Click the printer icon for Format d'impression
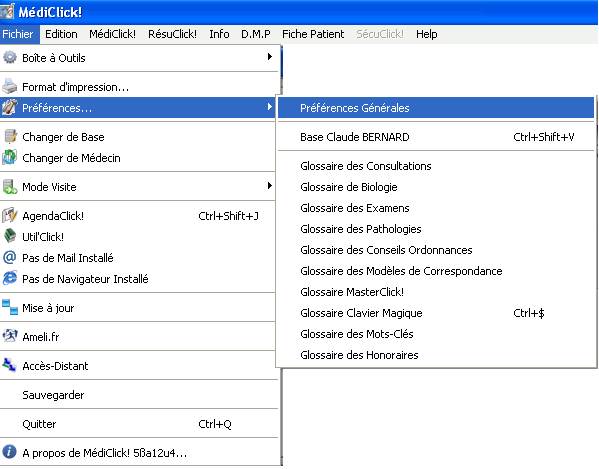Screen dimensions: 599x469 10,86
